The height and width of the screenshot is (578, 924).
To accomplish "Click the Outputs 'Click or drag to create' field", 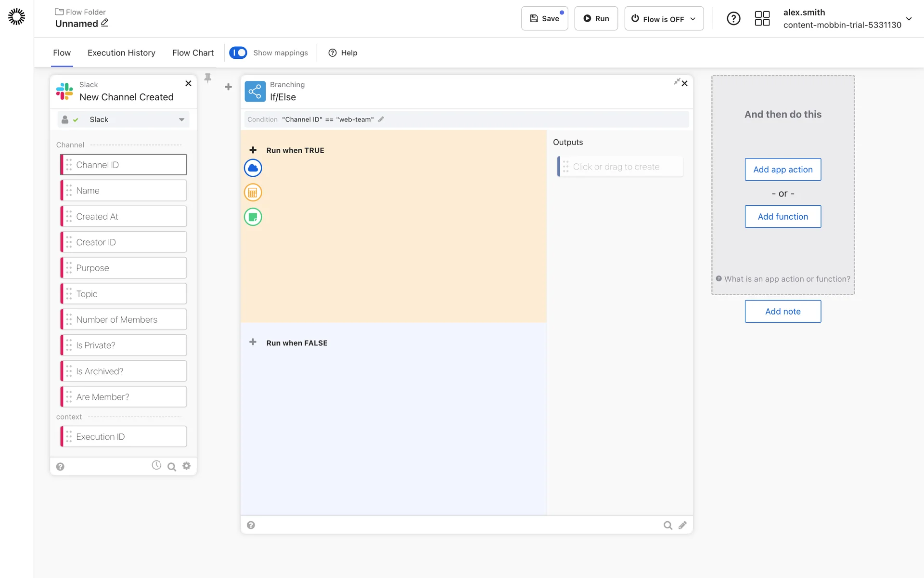I will (620, 167).
